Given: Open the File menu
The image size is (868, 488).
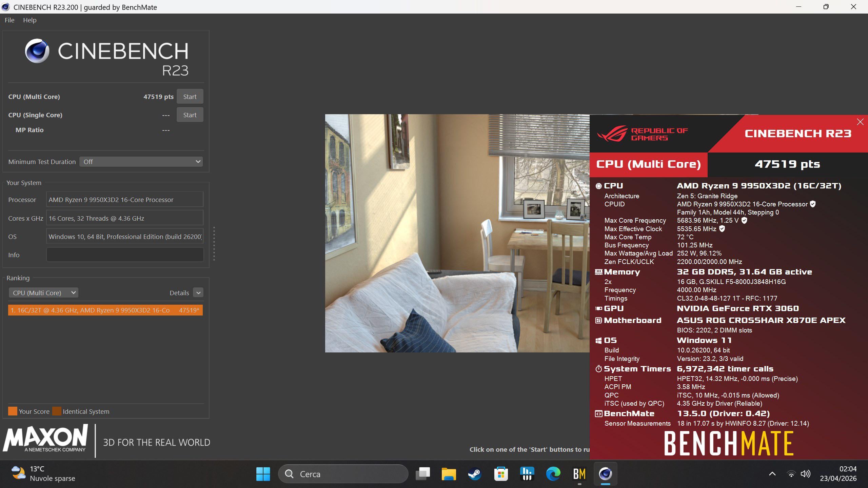Looking at the screenshot, I should click(9, 20).
